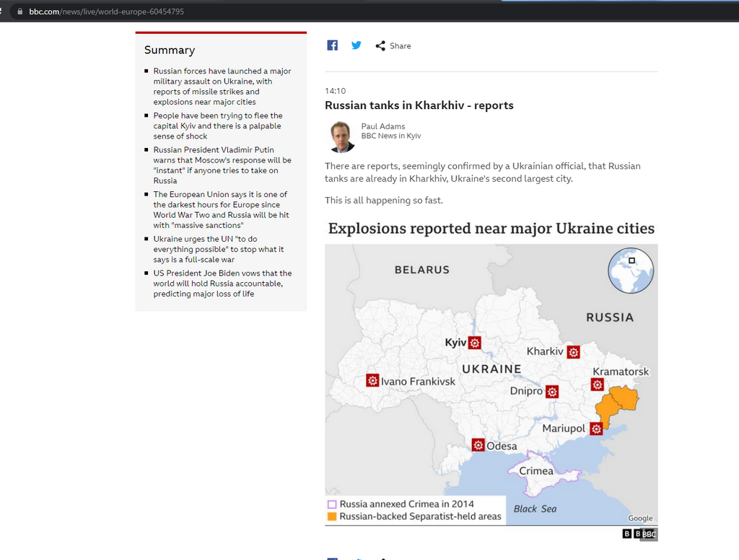Click summary item about Vladimir Putin warning
This screenshot has height=560, width=739.
click(x=222, y=165)
